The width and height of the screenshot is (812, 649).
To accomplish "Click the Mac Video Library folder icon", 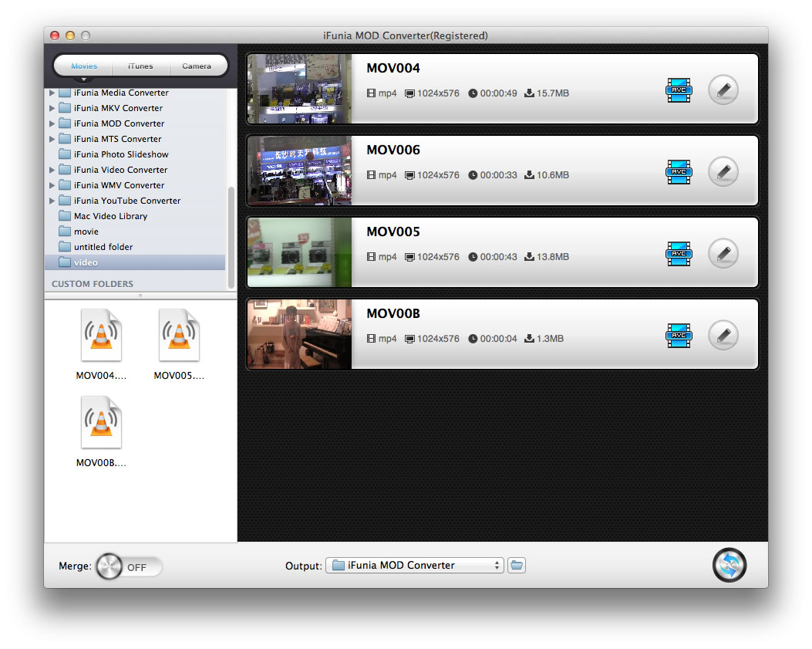I will point(65,215).
